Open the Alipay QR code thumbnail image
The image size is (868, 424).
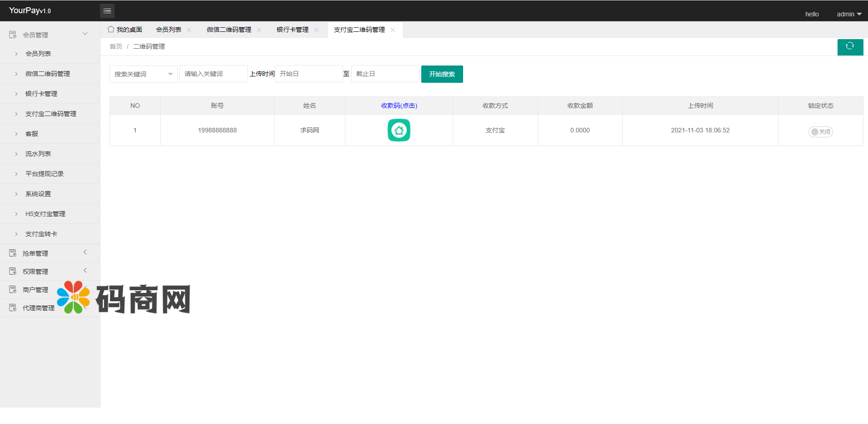click(399, 130)
